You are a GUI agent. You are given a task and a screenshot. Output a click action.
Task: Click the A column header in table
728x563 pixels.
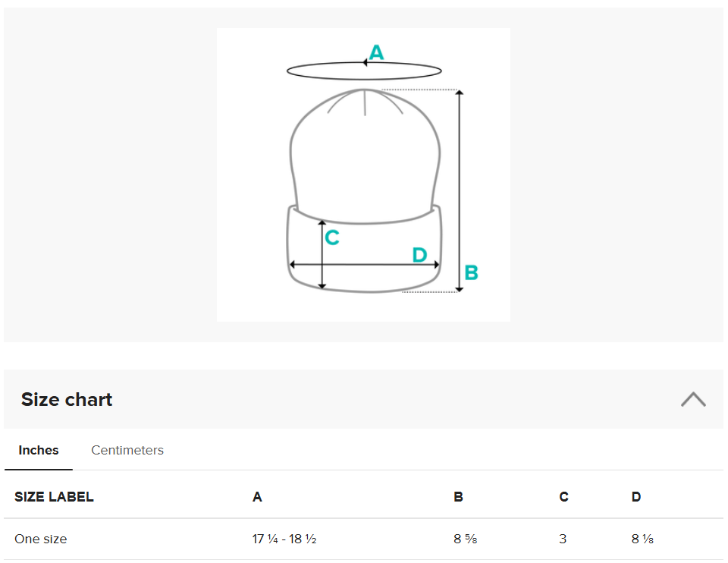click(257, 497)
